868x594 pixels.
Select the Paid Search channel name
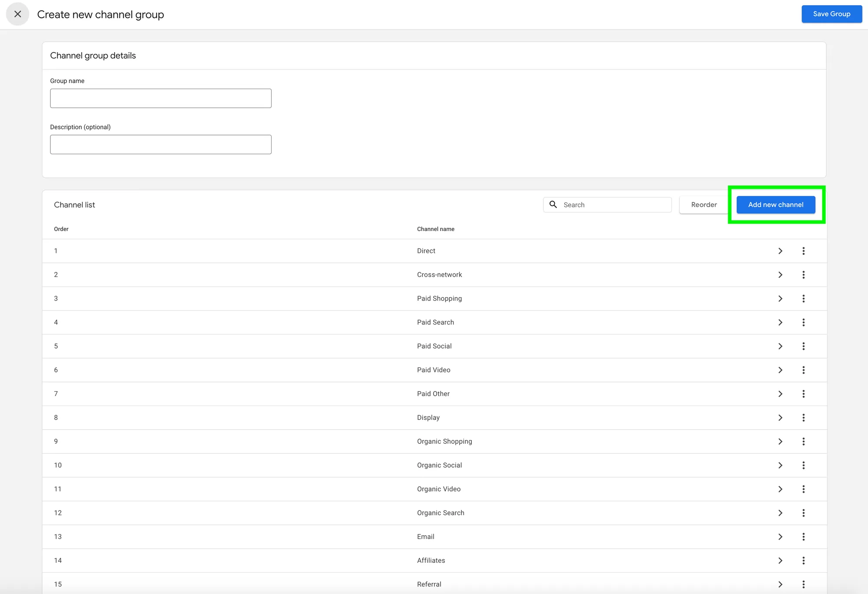435,322
